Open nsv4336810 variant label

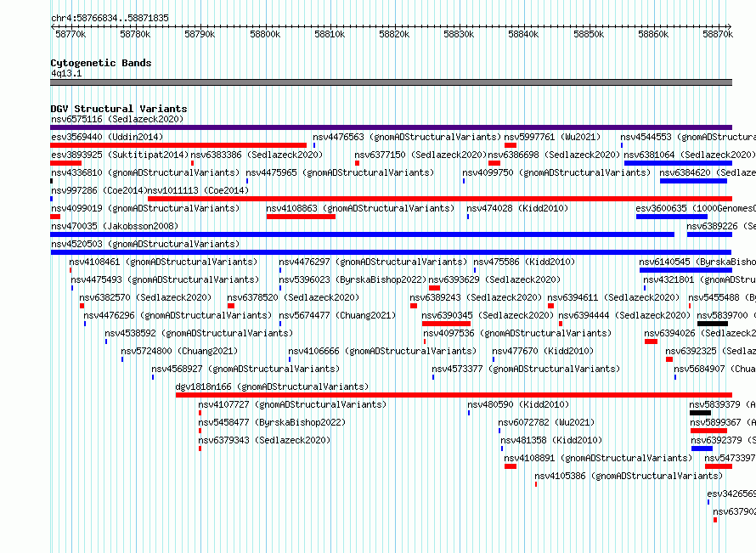click(x=145, y=172)
